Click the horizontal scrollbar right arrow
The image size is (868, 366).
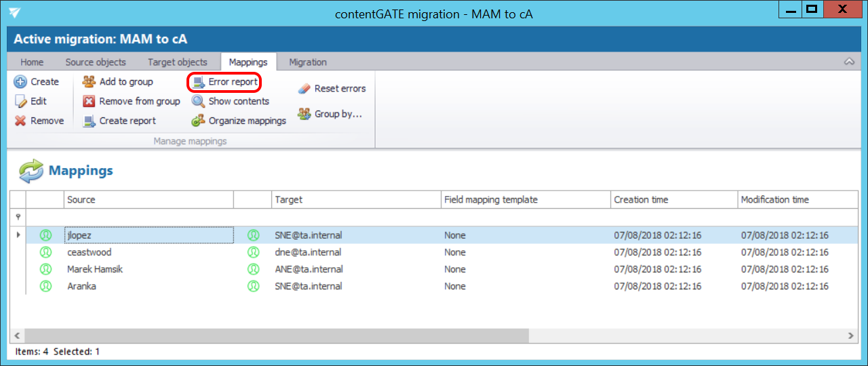click(x=851, y=336)
